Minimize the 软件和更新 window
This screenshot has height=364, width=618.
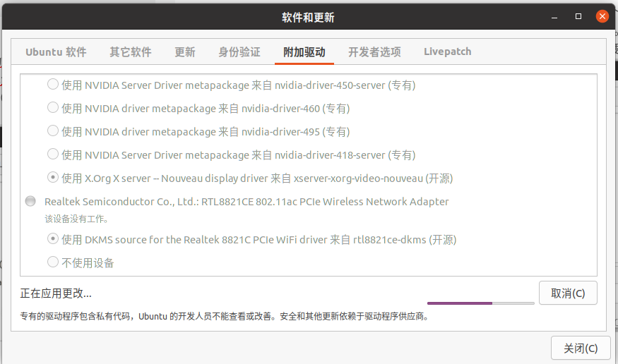[x=554, y=17]
